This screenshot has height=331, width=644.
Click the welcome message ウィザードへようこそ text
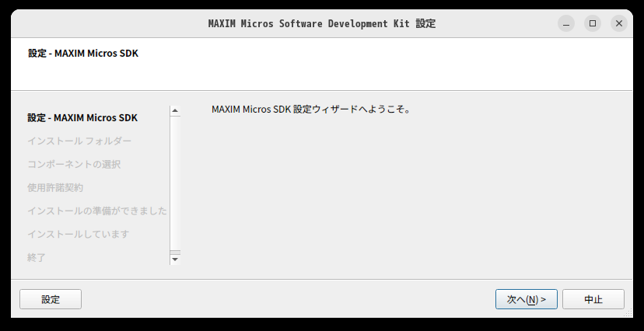coord(311,110)
